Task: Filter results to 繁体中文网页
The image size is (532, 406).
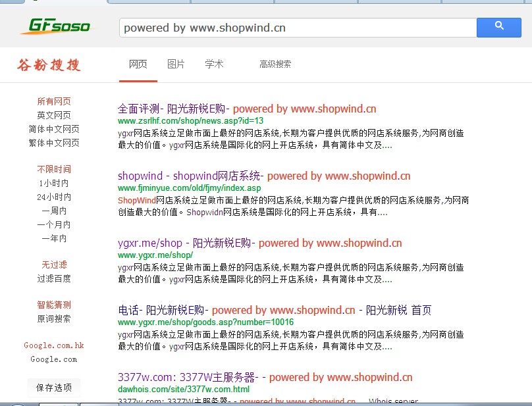Action: [54, 143]
